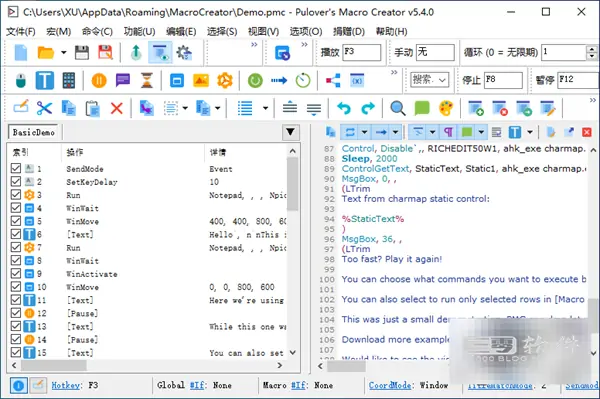600x399 pixels.
Task: Open a macro file via folder icon
Action: click(46, 52)
